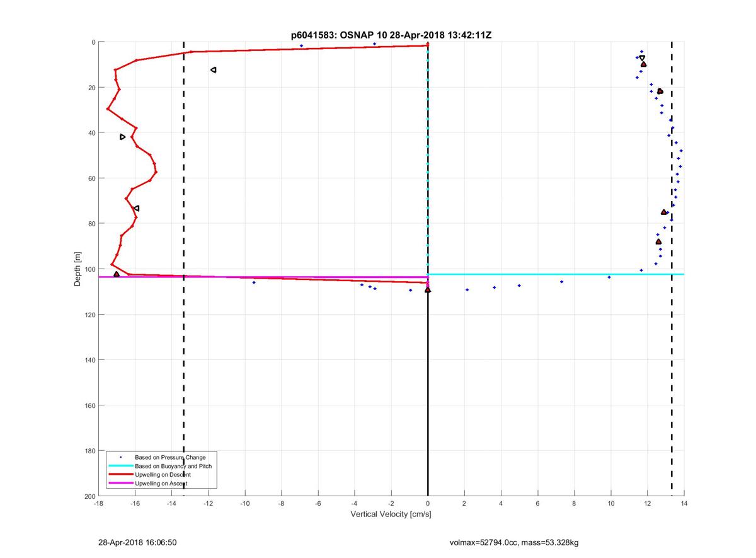
Task: Click legend entry Based on Buoyancy and Pitch
Action: [173, 466]
